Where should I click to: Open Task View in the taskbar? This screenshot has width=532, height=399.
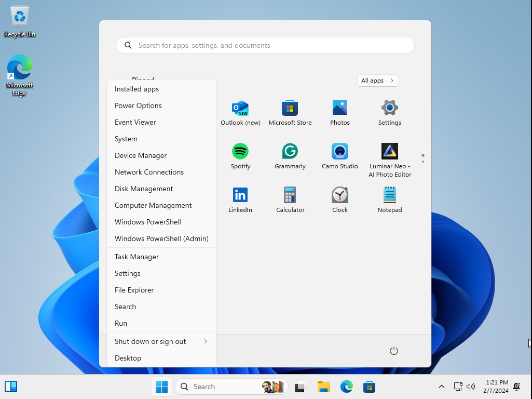301,387
